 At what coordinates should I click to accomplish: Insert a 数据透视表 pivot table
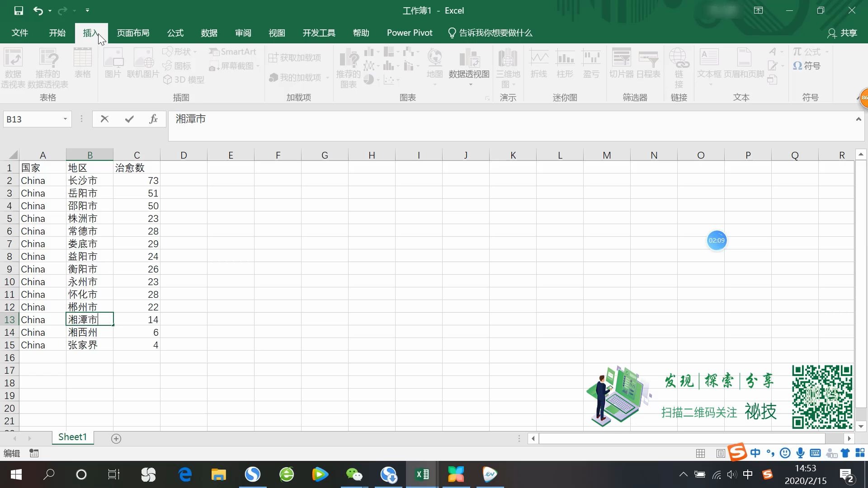[13, 68]
